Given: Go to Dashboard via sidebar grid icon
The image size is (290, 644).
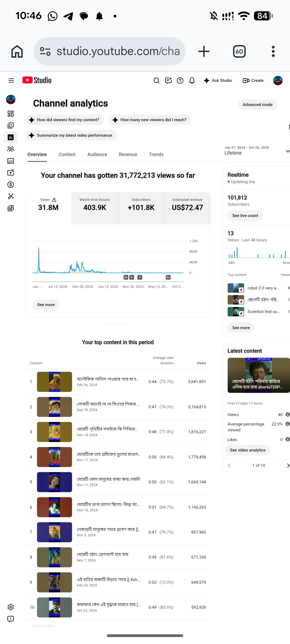Looking at the screenshot, I should pyautogui.click(x=11, y=114).
